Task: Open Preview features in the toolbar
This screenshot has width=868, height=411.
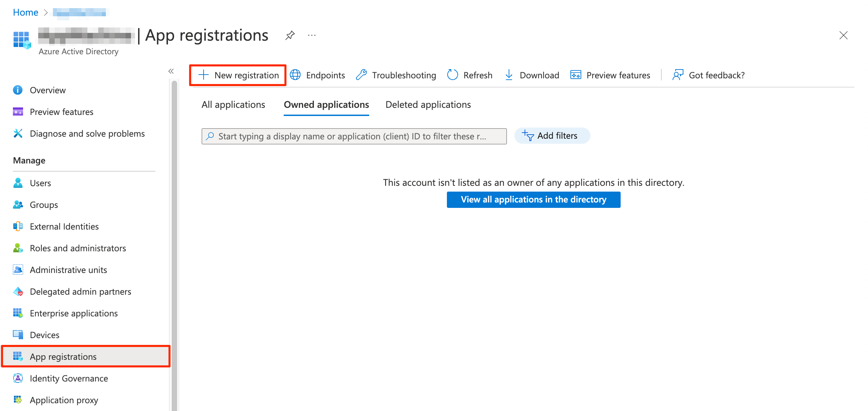Action: (x=610, y=75)
